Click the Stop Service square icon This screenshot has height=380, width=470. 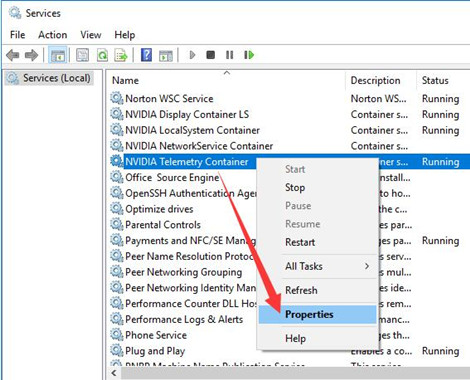210,55
